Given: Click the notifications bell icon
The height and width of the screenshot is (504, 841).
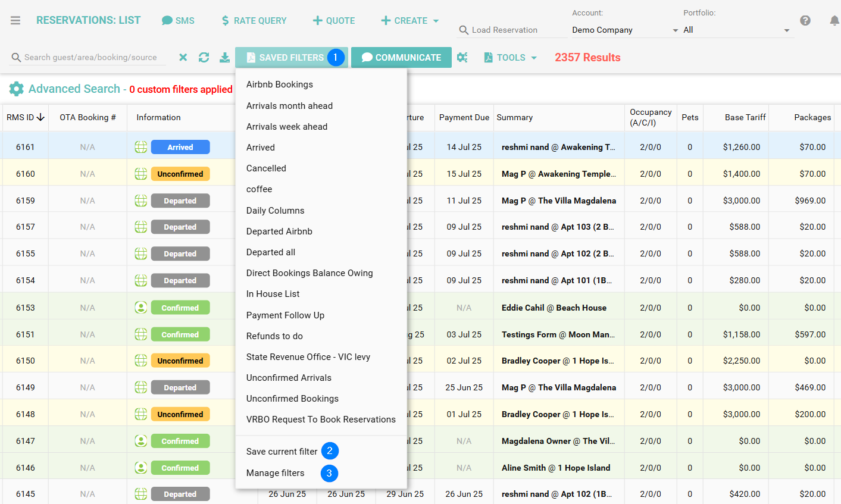Looking at the screenshot, I should (x=834, y=20).
